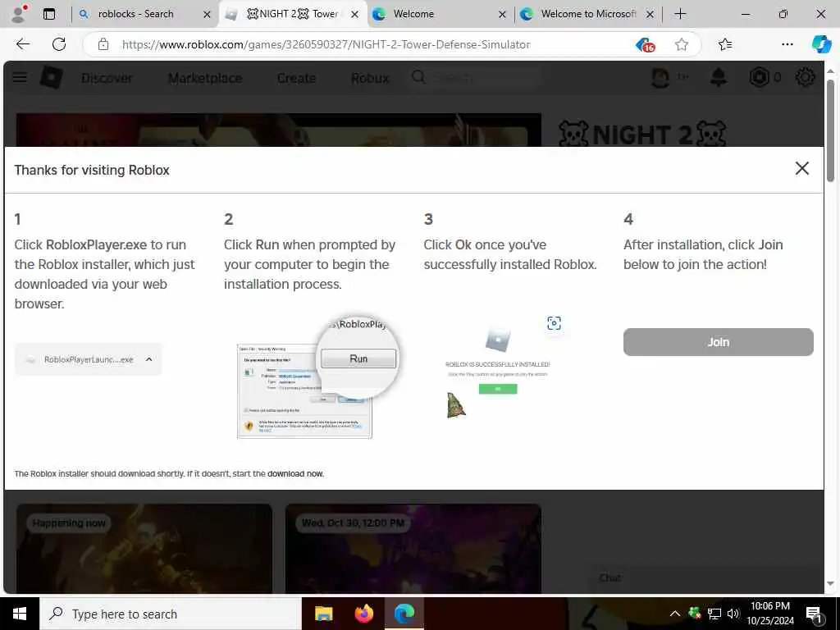Click the taskbar search box
The image size is (840, 630).
coord(171,614)
